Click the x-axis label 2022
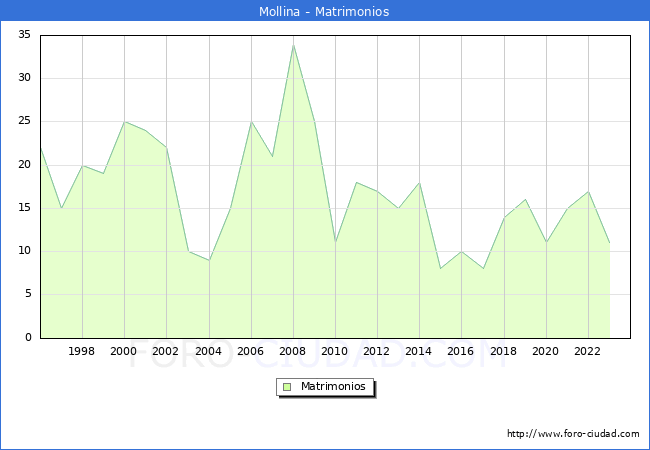The height and width of the screenshot is (450, 650). click(587, 351)
